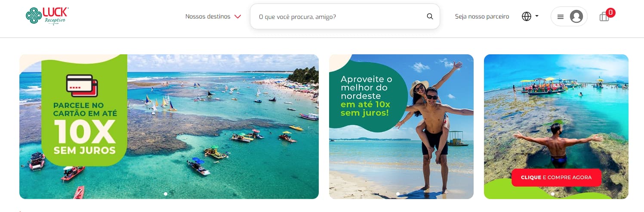Image resolution: width=644 pixels, height=212 pixels.
Task: Click the credit card icon on the banner
Action: [82, 85]
